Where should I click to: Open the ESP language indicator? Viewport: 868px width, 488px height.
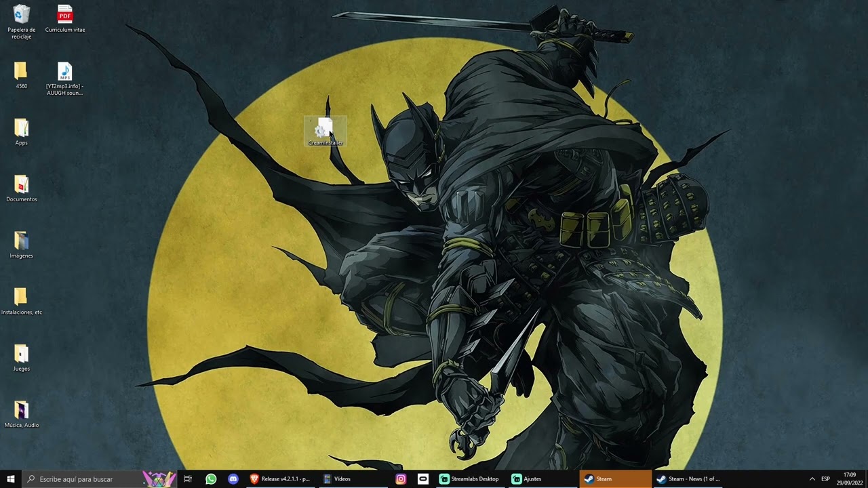click(825, 479)
